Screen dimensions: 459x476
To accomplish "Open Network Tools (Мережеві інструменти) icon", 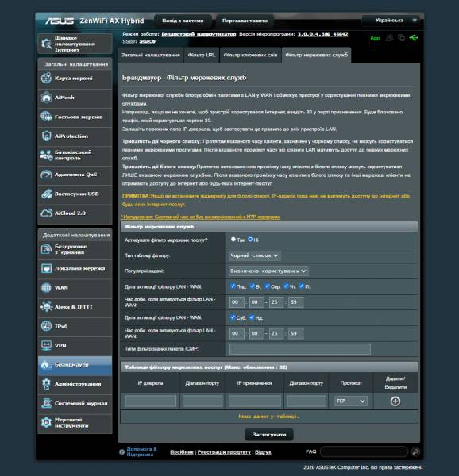I will pyautogui.click(x=47, y=423).
